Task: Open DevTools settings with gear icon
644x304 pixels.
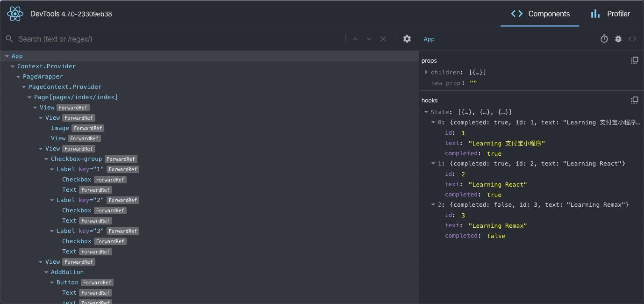Action: (x=407, y=39)
